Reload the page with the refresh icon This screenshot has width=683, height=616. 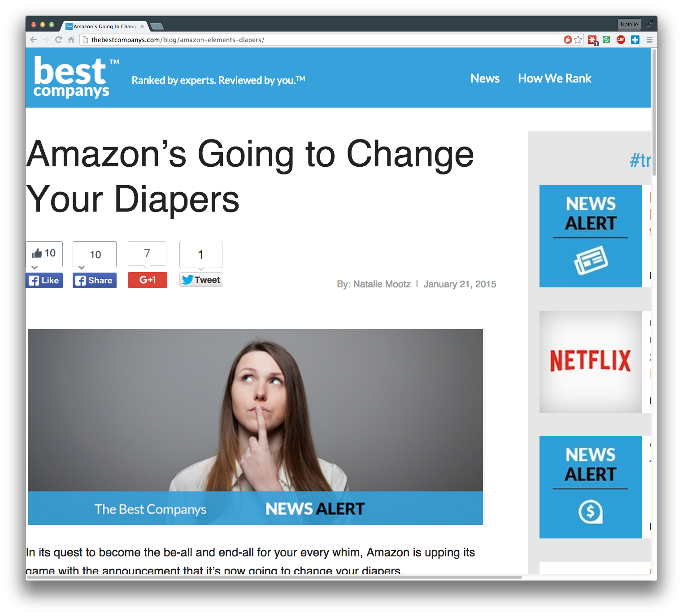(x=58, y=40)
